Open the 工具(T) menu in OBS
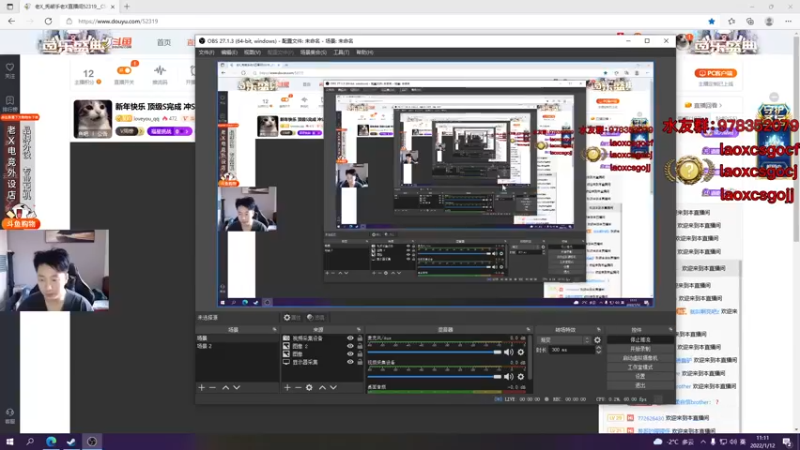The width and height of the screenshot is (800, 450). pyautogui.click(x=341, y=52)
